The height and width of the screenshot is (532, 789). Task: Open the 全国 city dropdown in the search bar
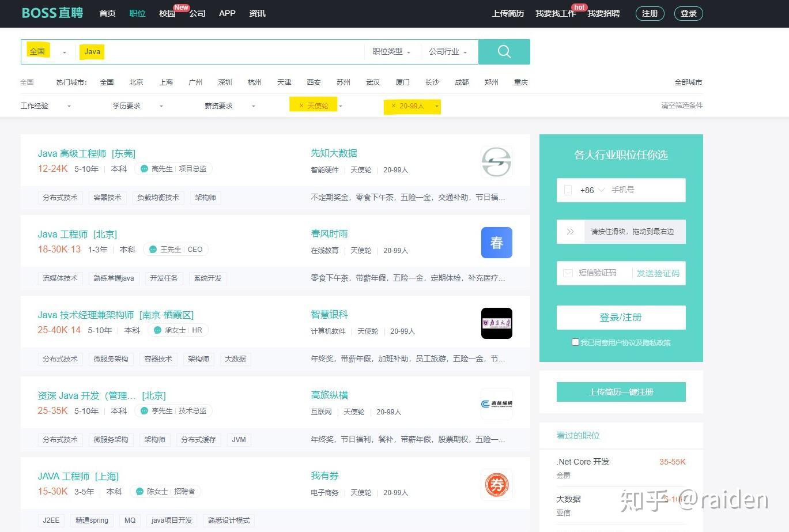point(48,52)
